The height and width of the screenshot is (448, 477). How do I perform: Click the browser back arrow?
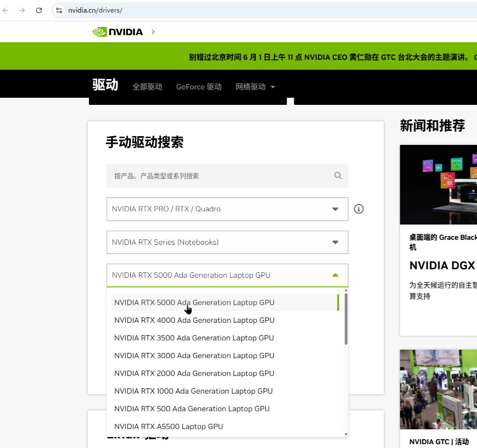[x=6, y=10]
